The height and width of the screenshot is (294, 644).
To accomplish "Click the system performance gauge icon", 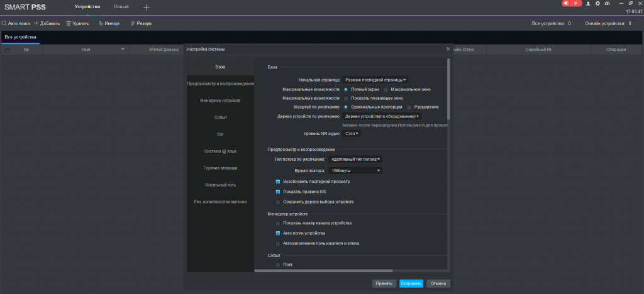I will coord(608,4).
